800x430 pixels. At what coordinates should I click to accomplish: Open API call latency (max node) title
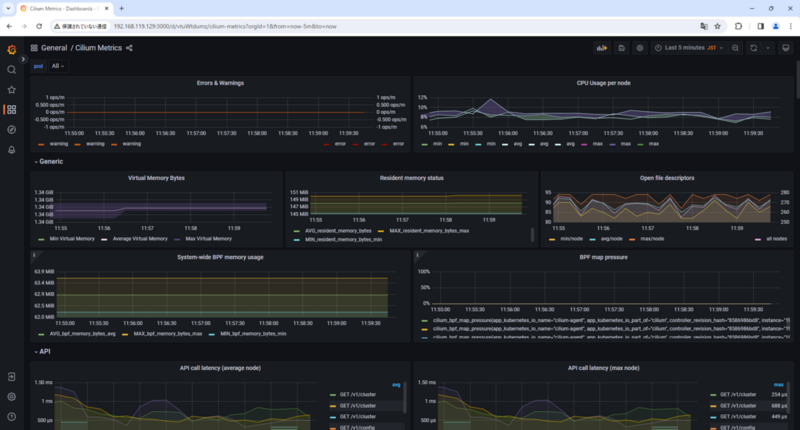tap(604, 368)
